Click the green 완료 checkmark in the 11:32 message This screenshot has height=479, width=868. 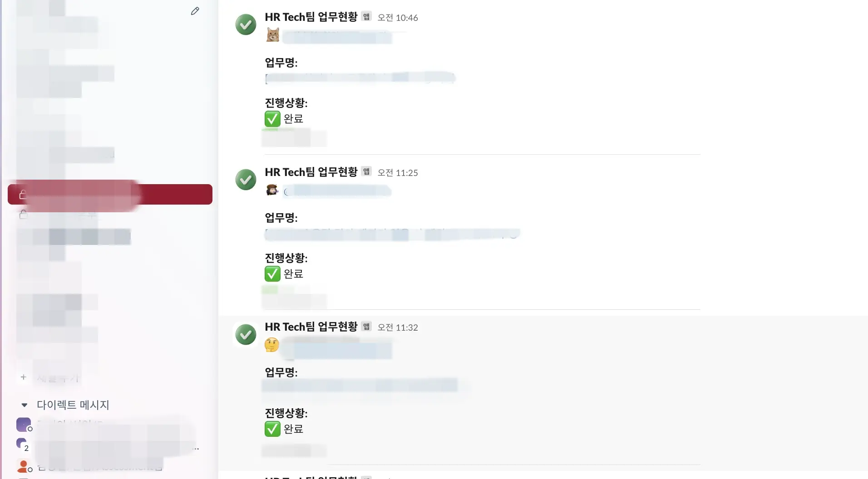pyautogui.click(x=272, y=429)
